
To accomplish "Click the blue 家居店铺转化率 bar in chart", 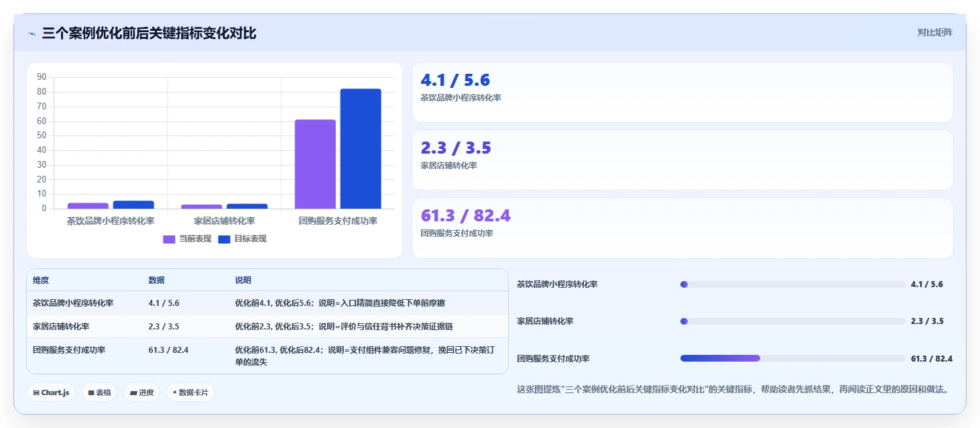I will (247, 206).
